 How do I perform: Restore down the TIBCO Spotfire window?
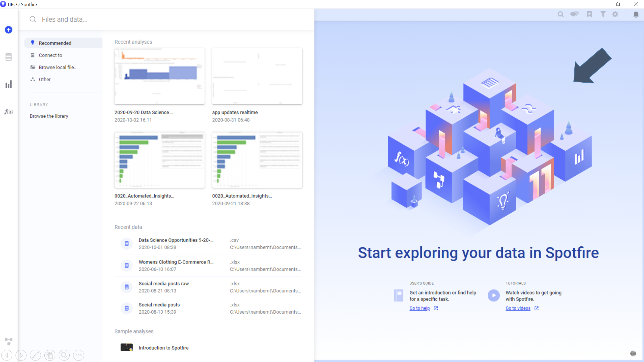pyautogui.click(x=618, y=4)
